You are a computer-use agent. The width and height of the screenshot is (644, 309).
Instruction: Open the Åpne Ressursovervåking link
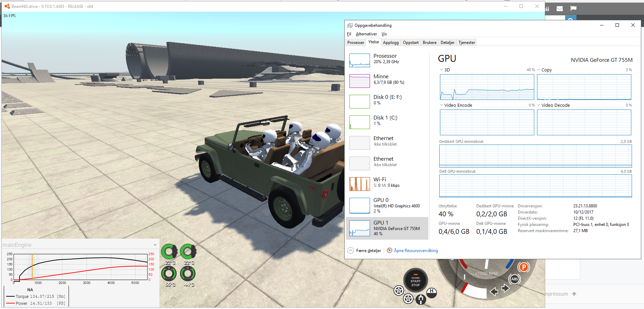416,251
